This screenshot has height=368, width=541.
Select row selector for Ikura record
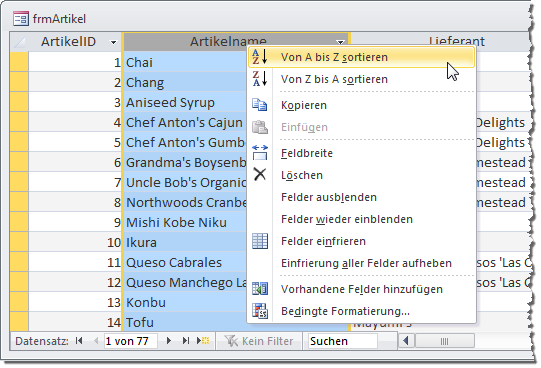click(19, 242)
